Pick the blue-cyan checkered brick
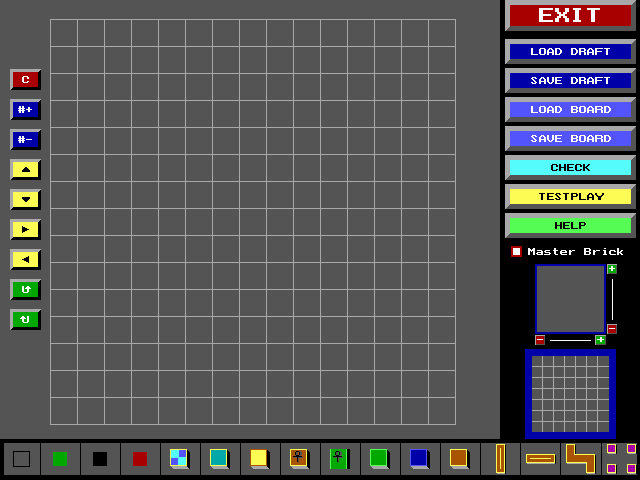 179,458
